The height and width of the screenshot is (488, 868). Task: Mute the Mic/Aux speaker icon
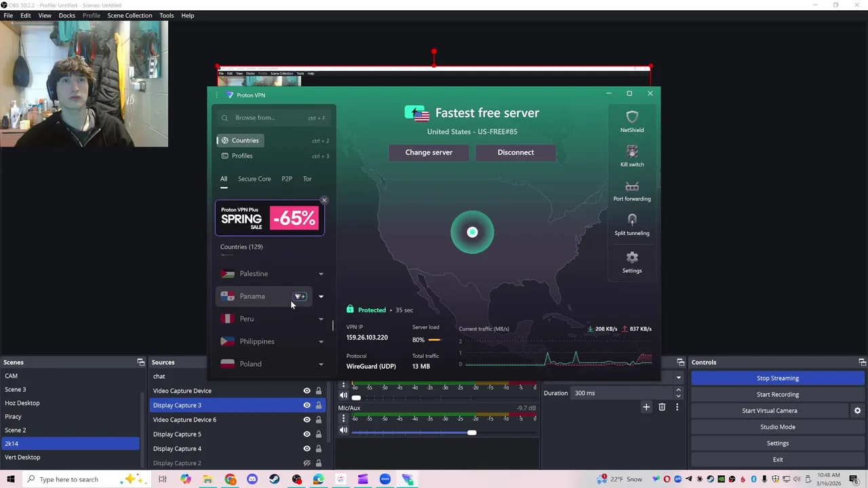pyautogui.click(x=343, y=430)
